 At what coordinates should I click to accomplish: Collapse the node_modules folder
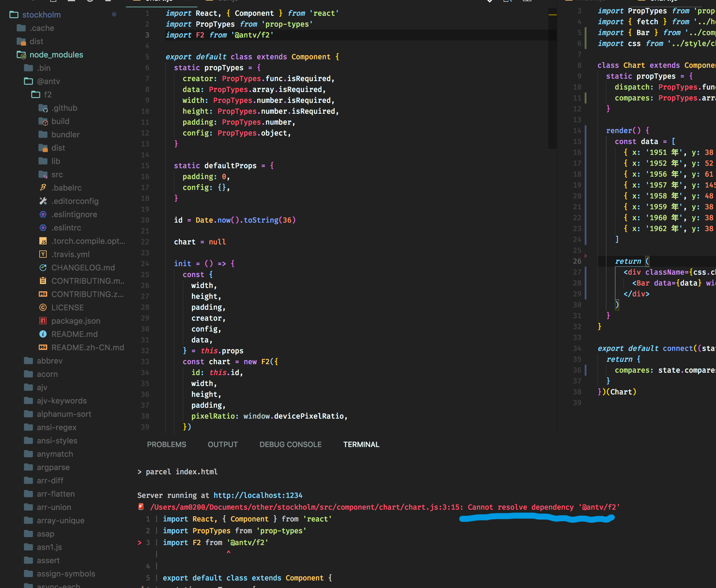[56, 54]
